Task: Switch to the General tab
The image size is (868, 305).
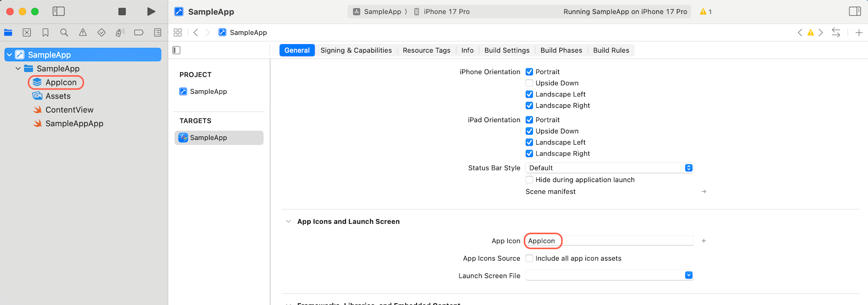Action: [297, 50]
